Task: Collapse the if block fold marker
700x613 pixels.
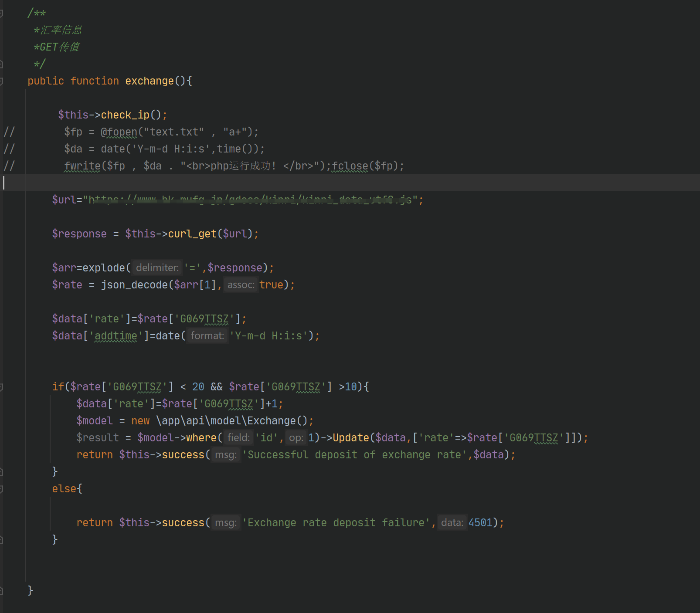Action: (1, 387)
